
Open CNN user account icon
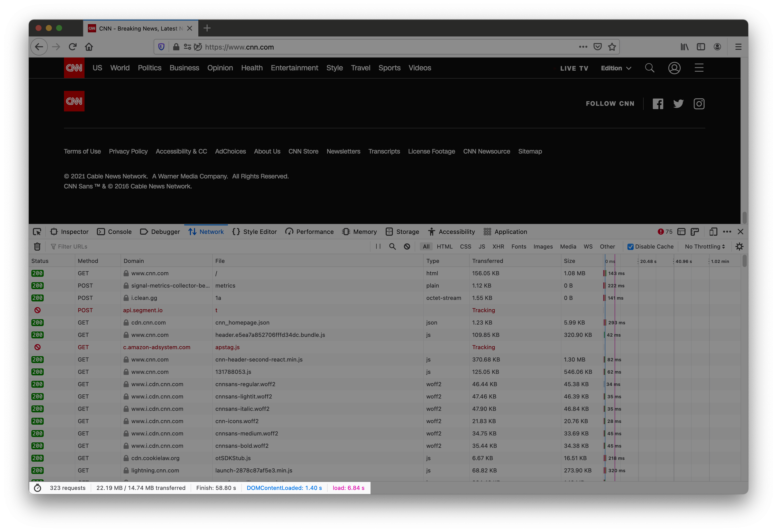pyautogui.click(x=674, y=68)
